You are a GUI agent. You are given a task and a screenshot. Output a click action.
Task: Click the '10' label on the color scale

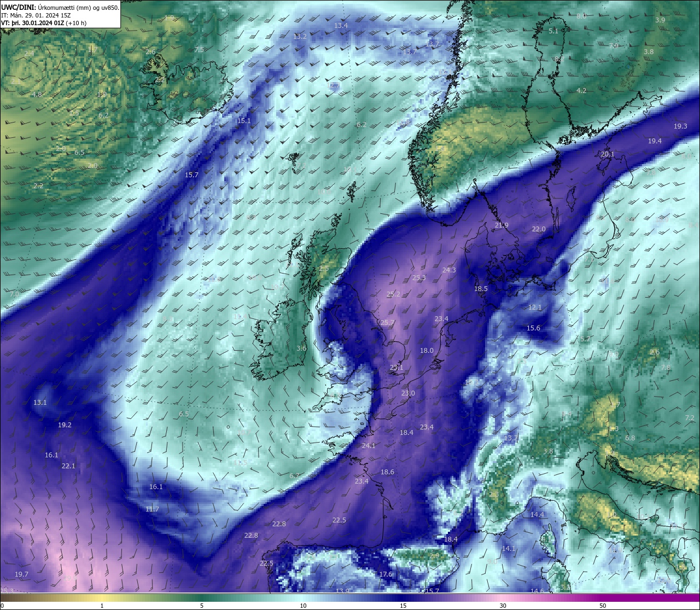pos(303,606)
